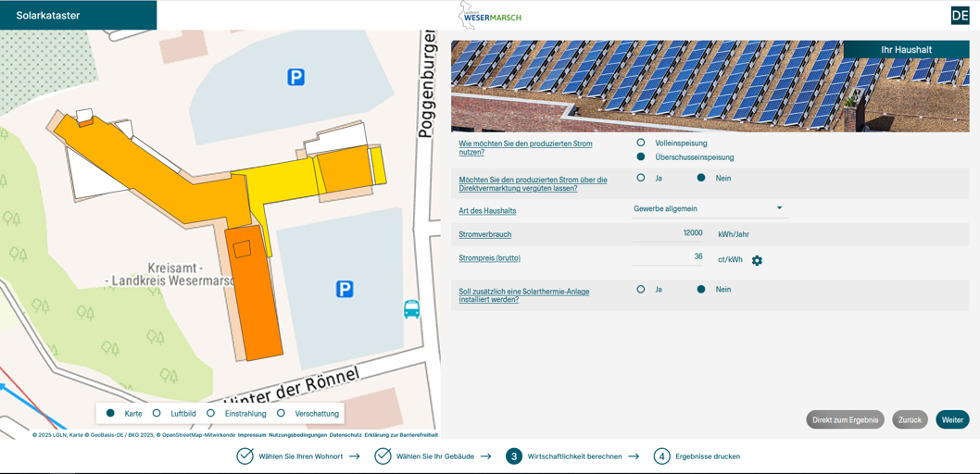The height and width of the screenshot is (474, 980).
Task: Select Verschattung map view radio
Action: [281, 413]
